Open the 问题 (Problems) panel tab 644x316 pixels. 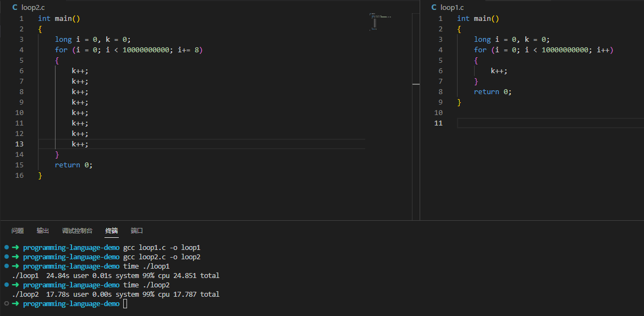coord(18,231)
